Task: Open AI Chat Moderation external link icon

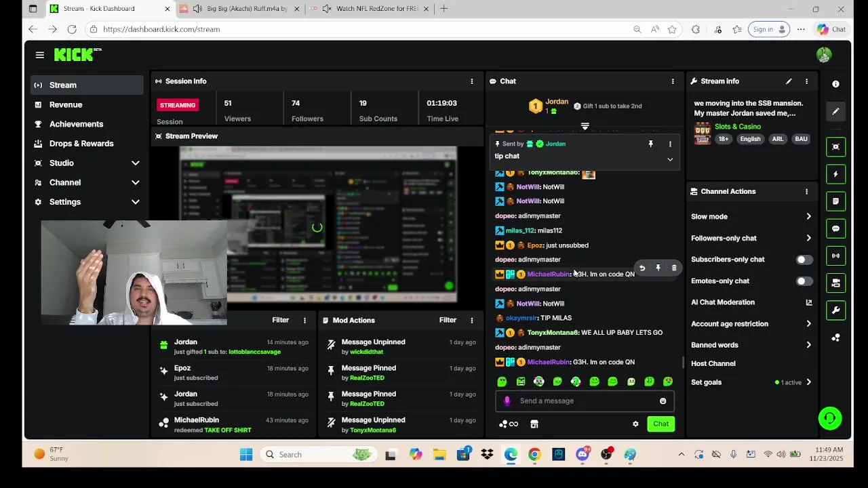Action: [808, 302]
